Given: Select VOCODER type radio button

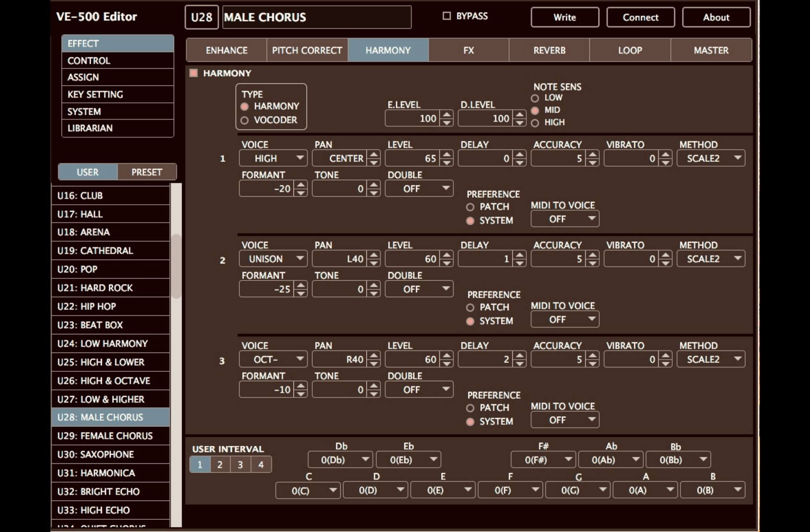Looking at the screenshot, I should pyautogui.click(x=245, y=120).
